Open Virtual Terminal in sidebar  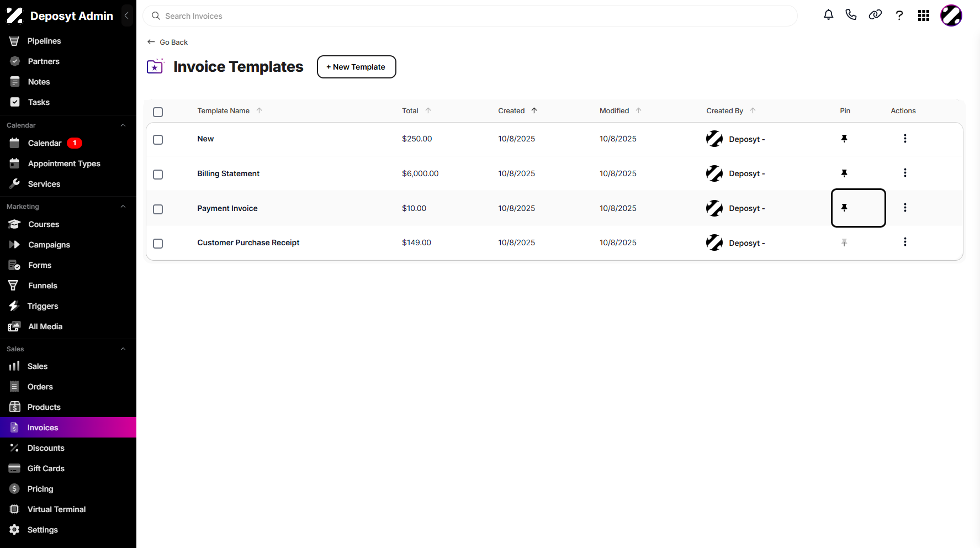[68, 509]
